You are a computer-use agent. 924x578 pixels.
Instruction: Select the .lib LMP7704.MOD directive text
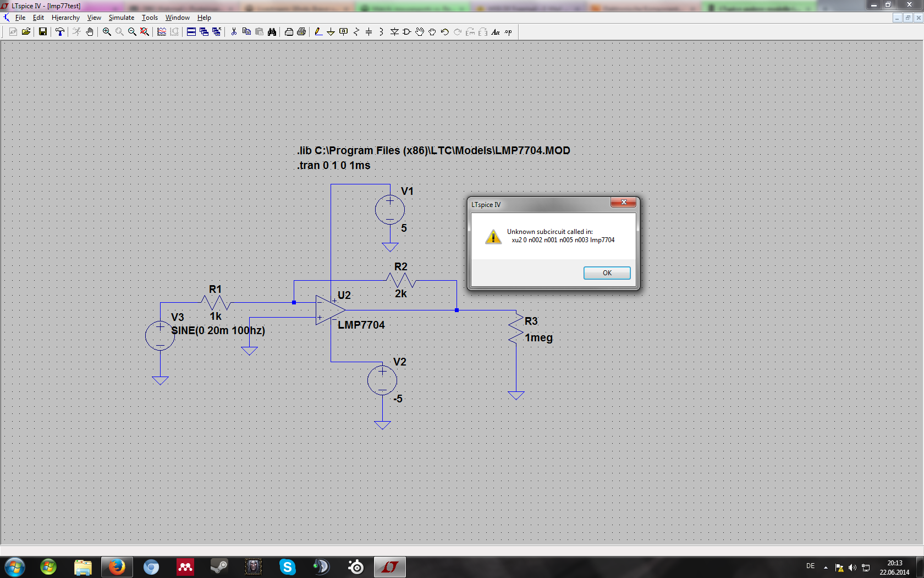point(433,150)
